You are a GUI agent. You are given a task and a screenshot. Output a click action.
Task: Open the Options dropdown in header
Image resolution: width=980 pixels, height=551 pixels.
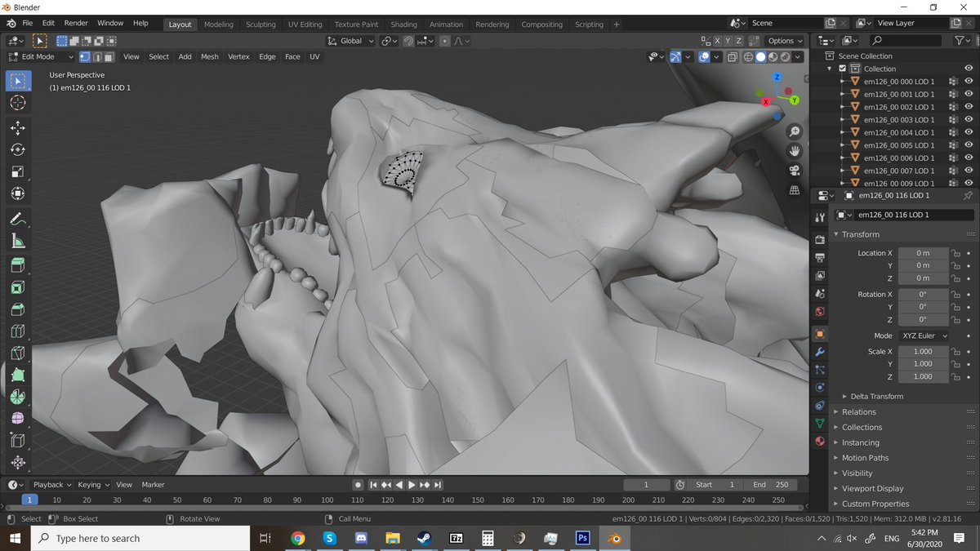[x=785, y=41]
